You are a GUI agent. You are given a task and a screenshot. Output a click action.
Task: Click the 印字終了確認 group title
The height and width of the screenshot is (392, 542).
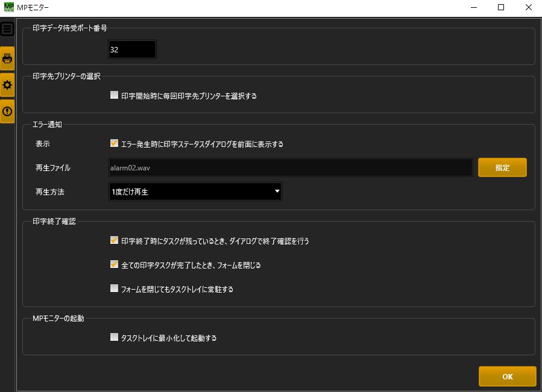tap(54, 222)
